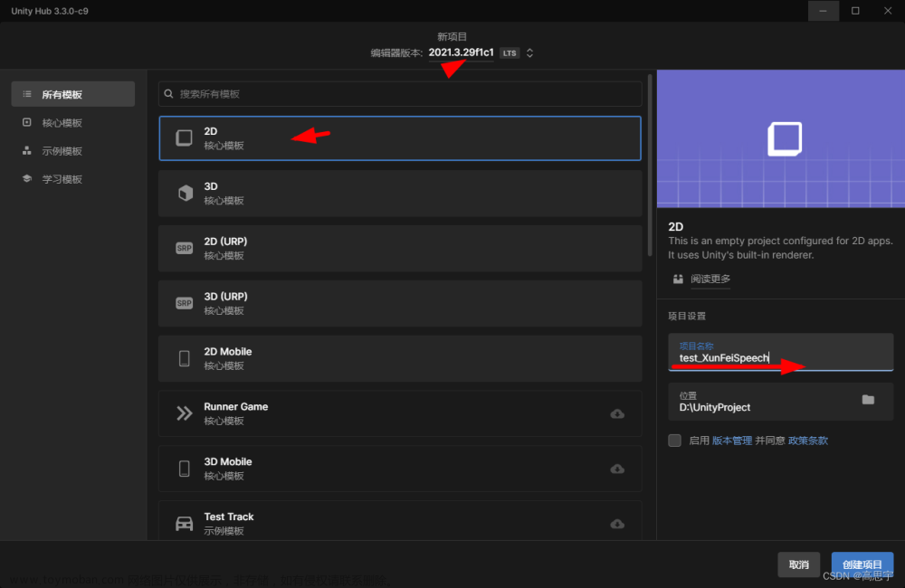Click the 取消 button
The width and height of the screenshot is (905, 588).
tap(799, 564)
